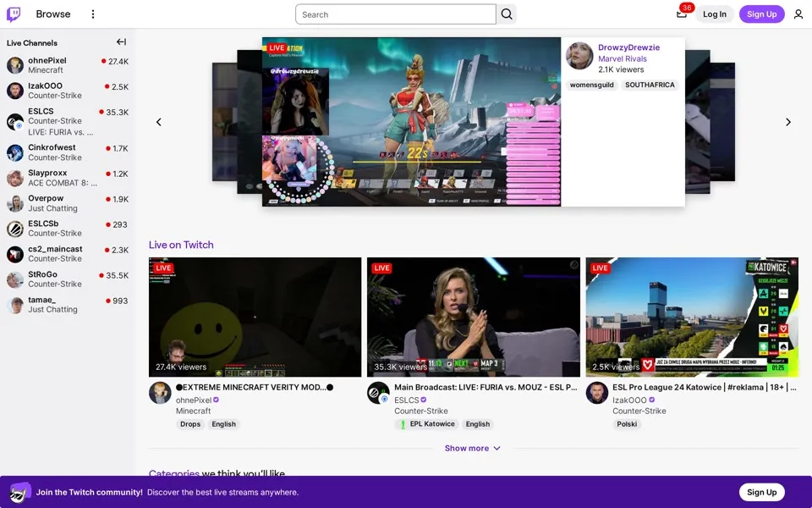Click IzakOOO avatar under stream card

point(596,393)
